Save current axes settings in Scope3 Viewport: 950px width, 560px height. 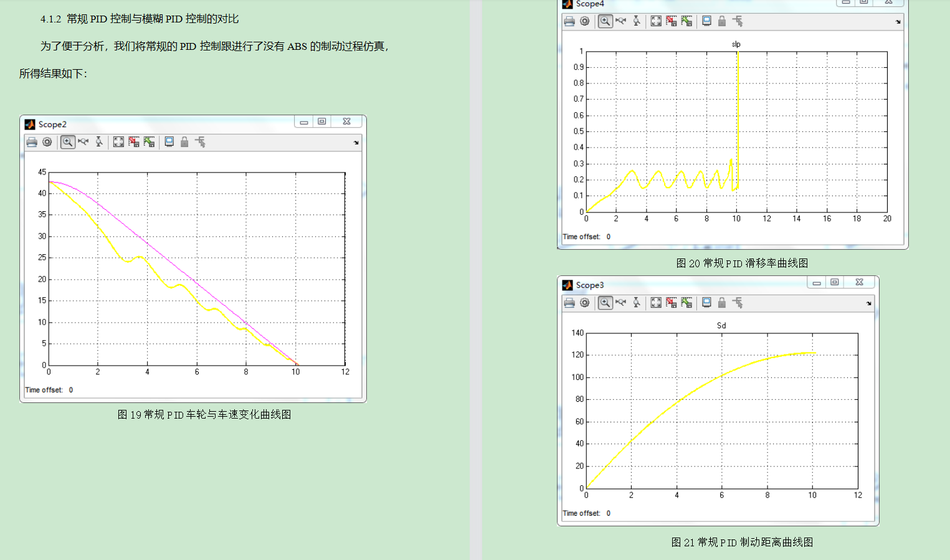coord(671,303)
